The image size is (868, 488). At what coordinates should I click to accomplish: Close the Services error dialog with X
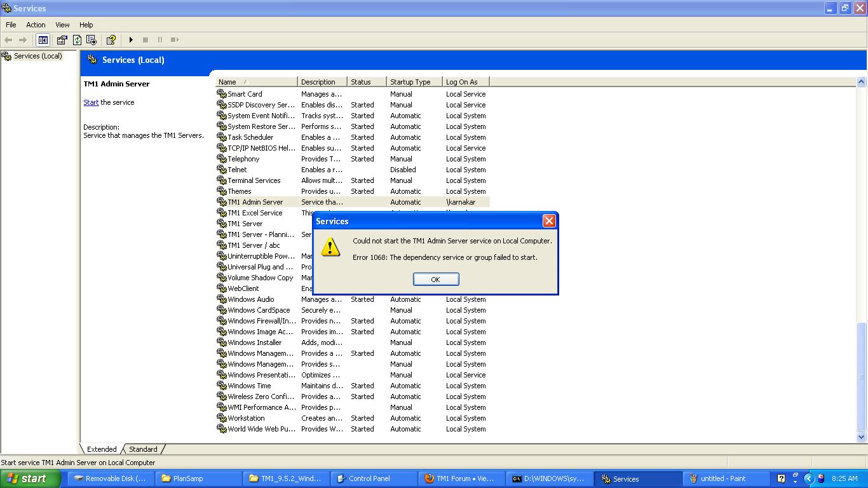(x=549, y=220)
